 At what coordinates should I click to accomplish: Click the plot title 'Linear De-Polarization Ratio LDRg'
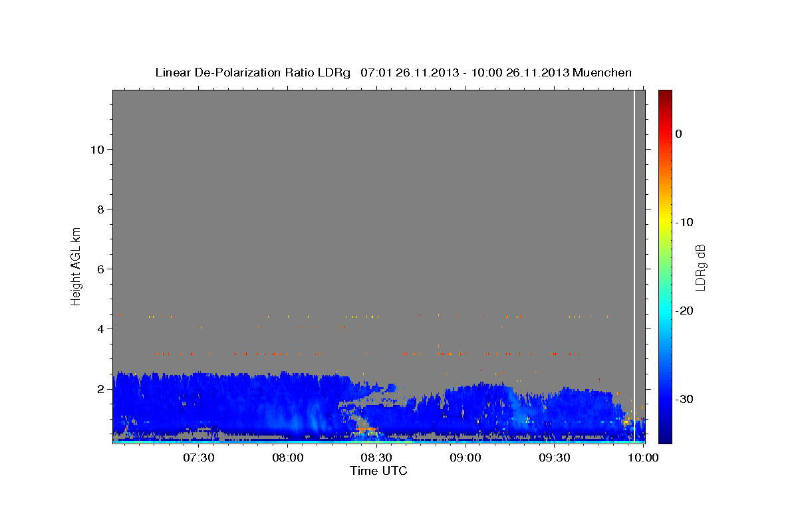coord(252,72)
